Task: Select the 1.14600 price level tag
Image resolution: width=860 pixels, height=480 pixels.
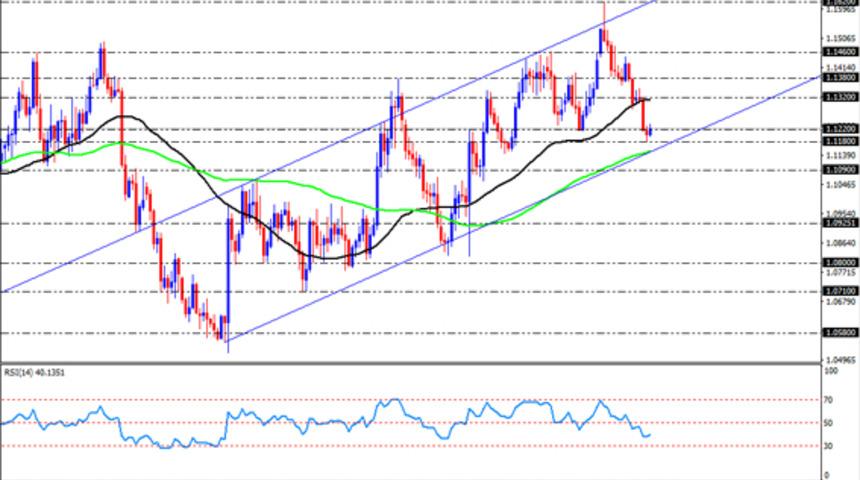Action: 840,52
